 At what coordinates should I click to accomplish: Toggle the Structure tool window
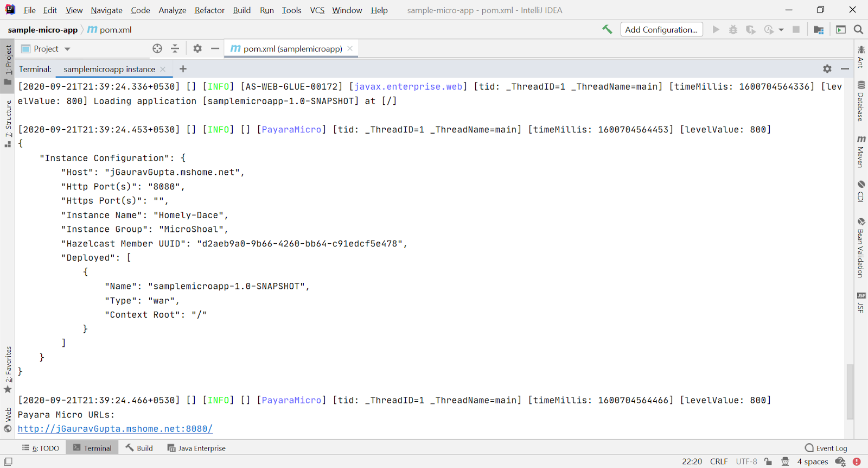pyautogui.click(x=8, y=124)
